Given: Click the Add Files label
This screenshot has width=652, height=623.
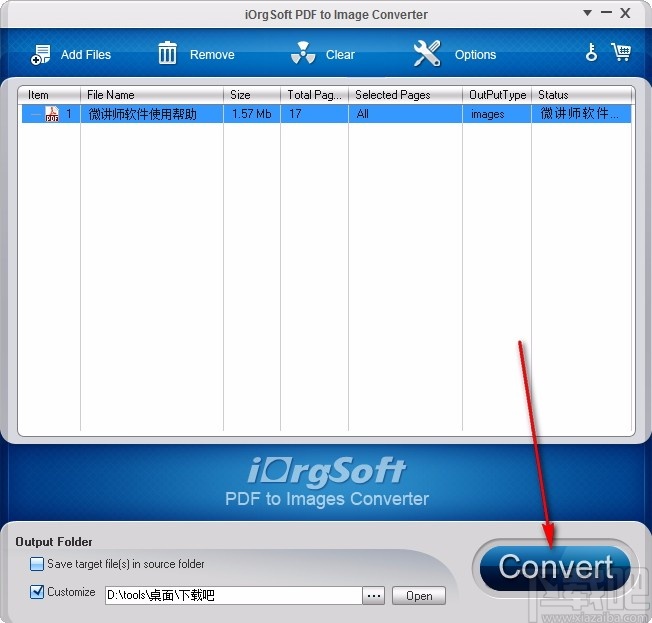Looking at the screenshot, I should [86, 54].
